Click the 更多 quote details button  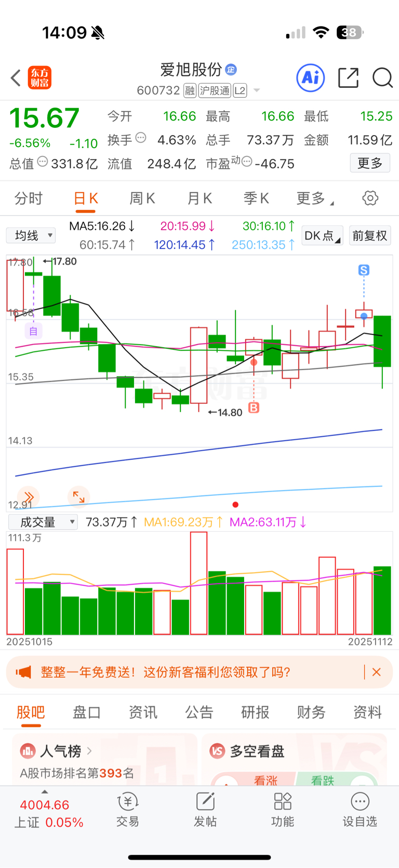pos(370,163)
